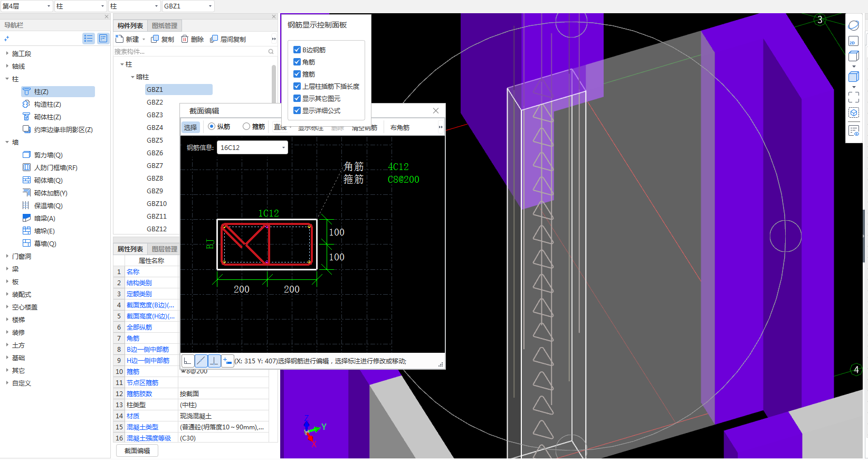Click the 层间复制 inter-floor copy icon
868x460 pixels.
click(214, 39)
